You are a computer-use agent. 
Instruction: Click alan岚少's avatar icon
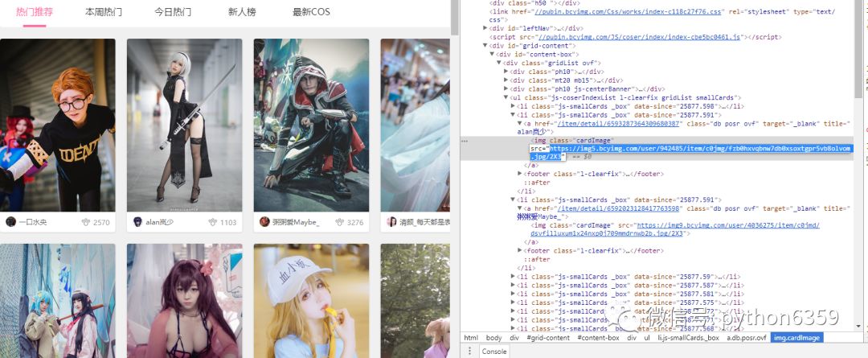click(x=138, y=222)
